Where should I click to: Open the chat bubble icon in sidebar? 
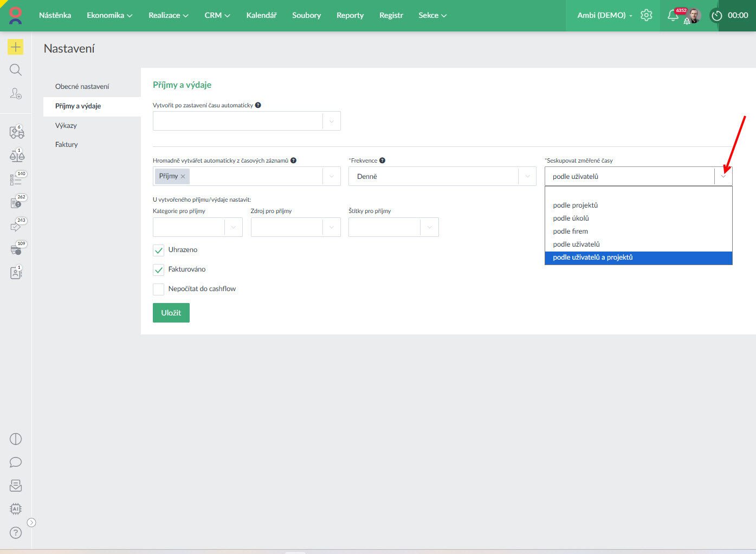16,462
